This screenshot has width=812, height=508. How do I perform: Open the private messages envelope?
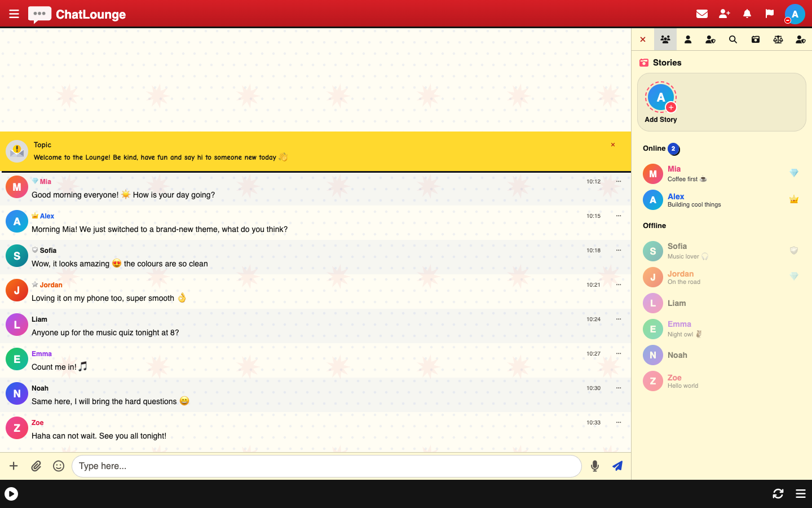702,14
